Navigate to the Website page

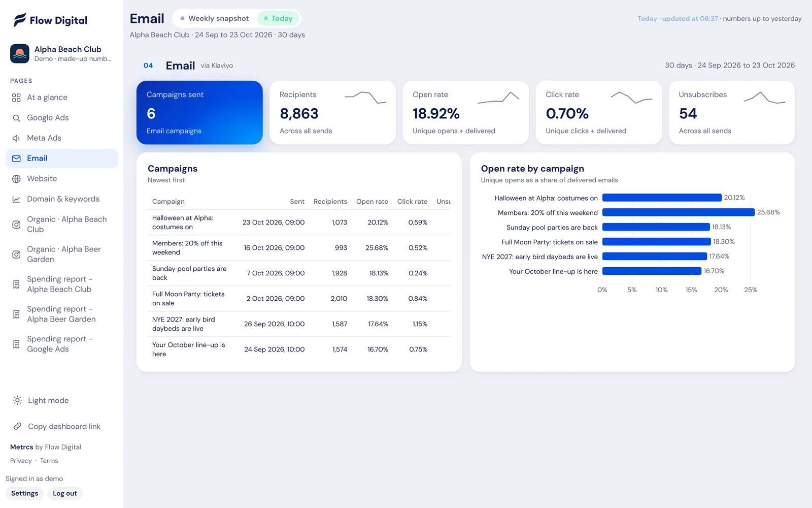pos(62,179)
